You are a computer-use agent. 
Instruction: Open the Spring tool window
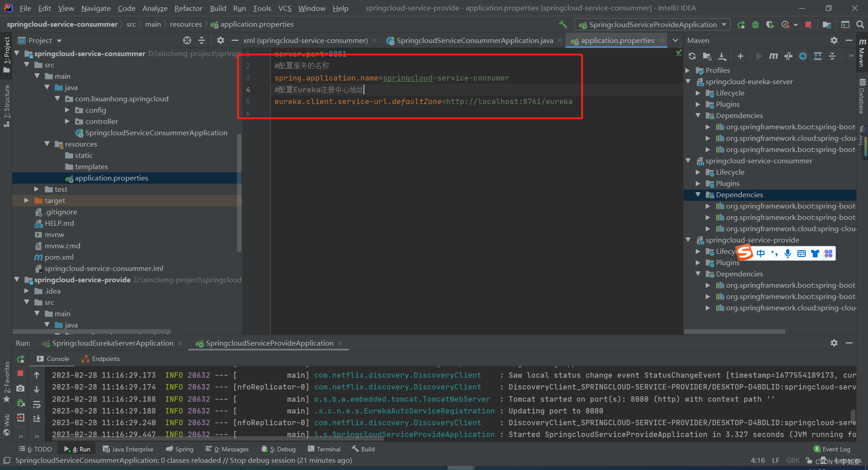[x=179, y=449]
